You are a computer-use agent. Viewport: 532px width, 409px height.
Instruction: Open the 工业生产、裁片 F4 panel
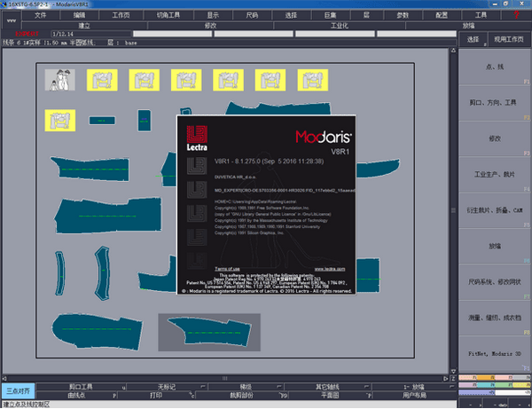click(x=495, y=174)
